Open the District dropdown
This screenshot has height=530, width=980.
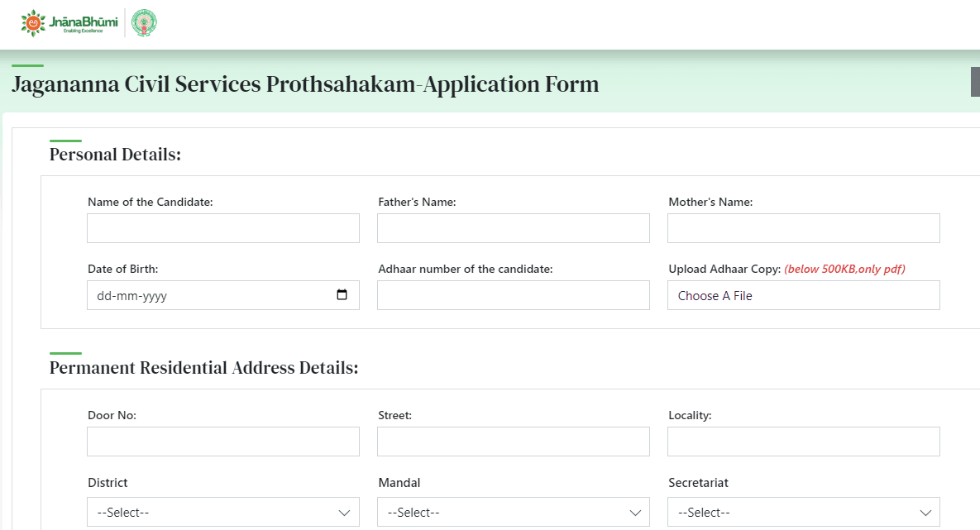pyautogui.click(x=222, y=512)
